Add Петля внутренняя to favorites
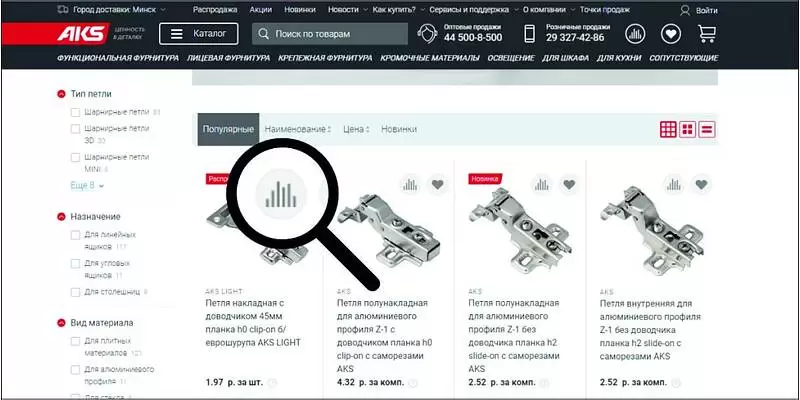The image size is (800, 400). [702, 185]
